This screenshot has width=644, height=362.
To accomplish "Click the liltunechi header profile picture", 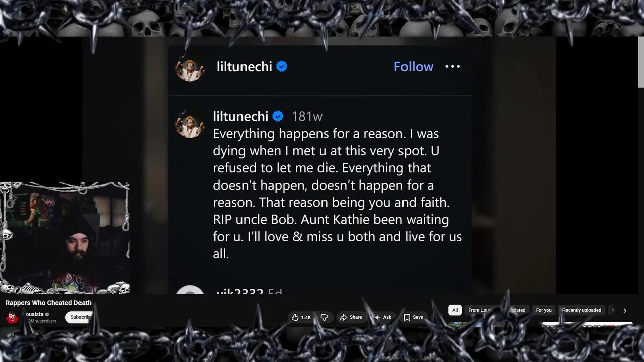I will tap(190, 68).
